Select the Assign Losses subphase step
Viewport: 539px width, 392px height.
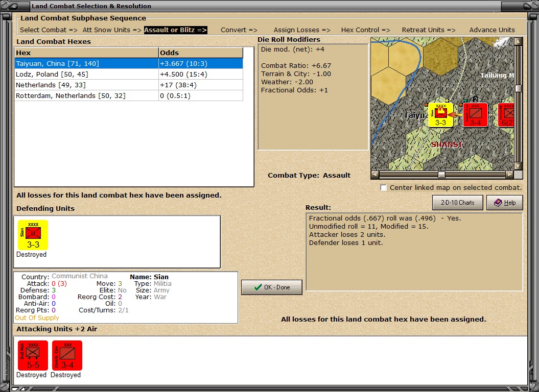pyautogui.click(x=302, y=30)
